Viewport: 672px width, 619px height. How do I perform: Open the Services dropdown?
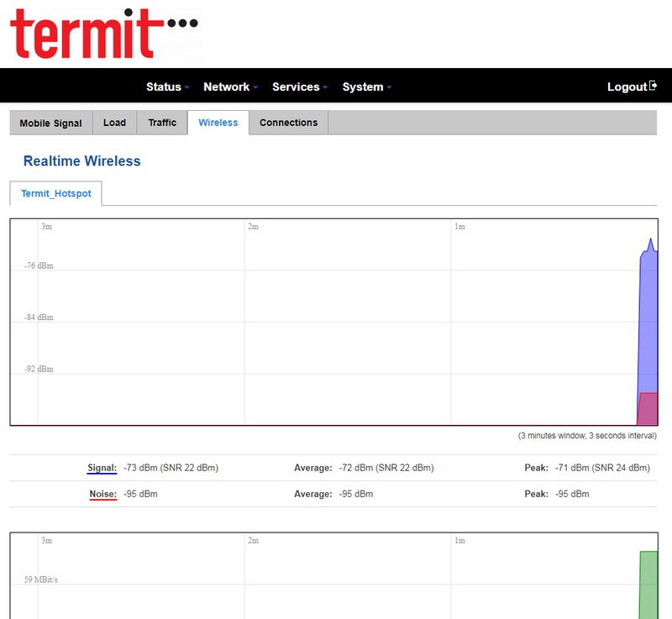click(x=299, y=87)
